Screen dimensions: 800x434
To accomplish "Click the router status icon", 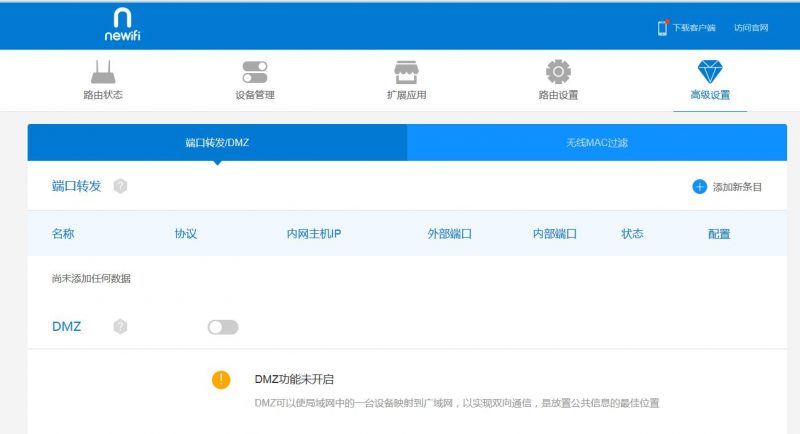I will [103, 72].
